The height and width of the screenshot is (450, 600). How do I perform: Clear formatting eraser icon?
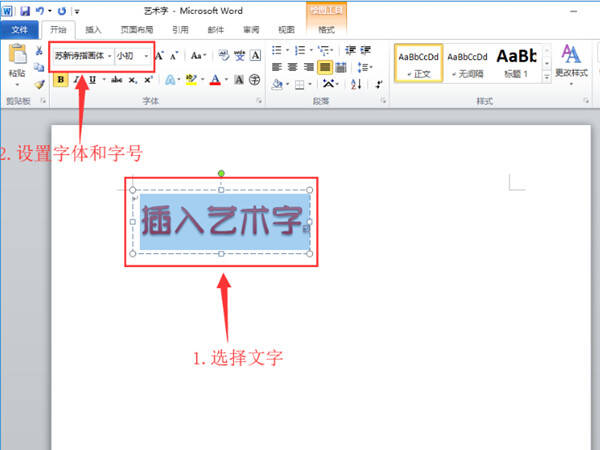coord(224,56)
